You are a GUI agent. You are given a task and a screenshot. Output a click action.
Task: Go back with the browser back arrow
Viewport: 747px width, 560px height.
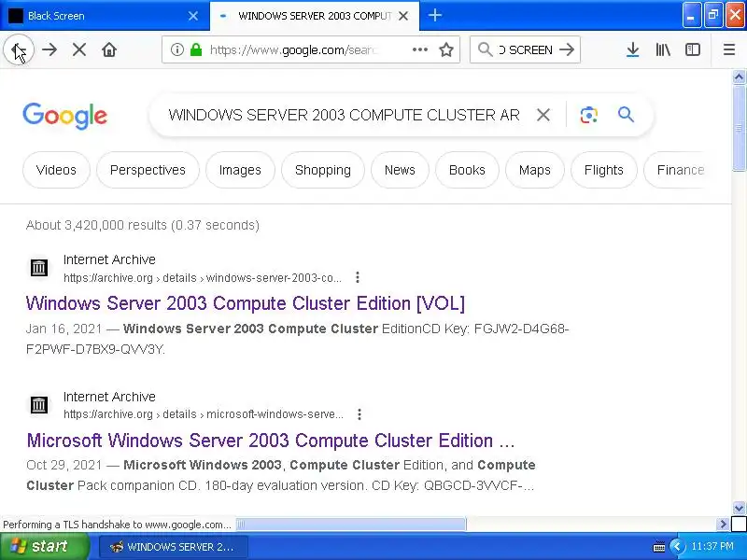19,49
